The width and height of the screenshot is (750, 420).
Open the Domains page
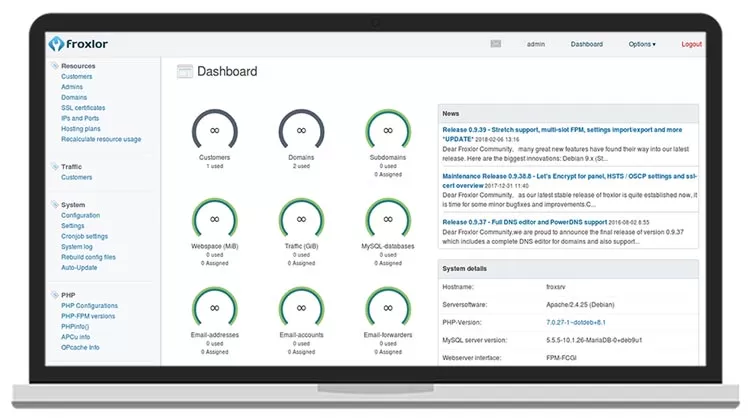[74, 98]
